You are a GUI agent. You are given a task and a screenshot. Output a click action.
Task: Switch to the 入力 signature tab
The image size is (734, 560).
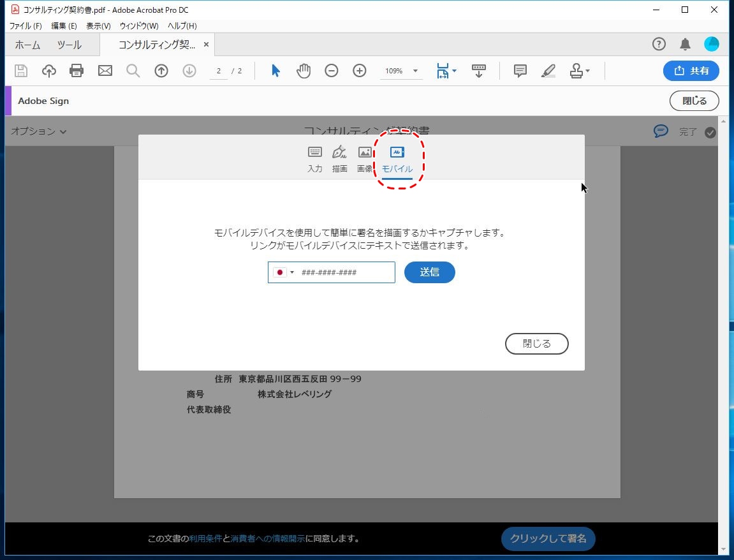[x=315, y=159]
